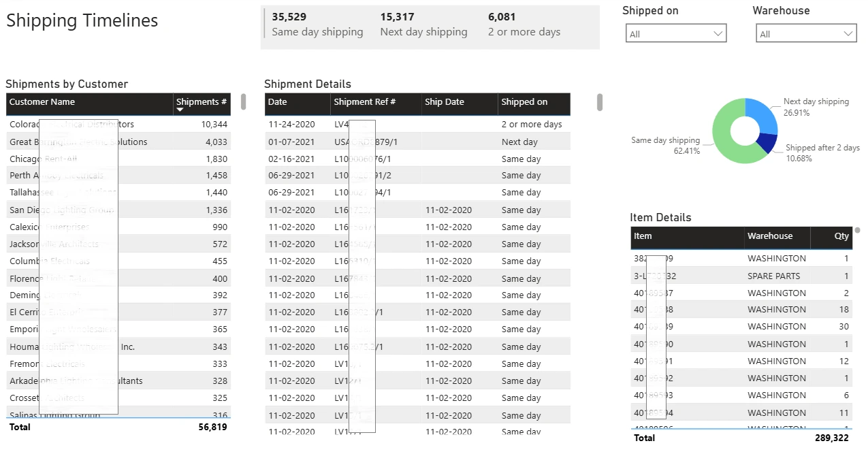Screen dimensions: 868x452
Task: Sort the Item Details table by Warehouse
Action: click(770, 236)
